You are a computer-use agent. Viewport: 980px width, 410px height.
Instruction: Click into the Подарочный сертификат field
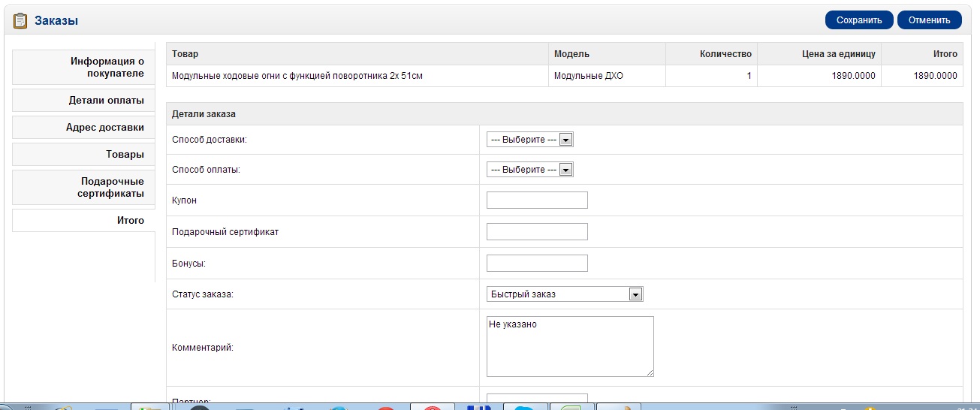pyautogui.click(x=537, y=232)
